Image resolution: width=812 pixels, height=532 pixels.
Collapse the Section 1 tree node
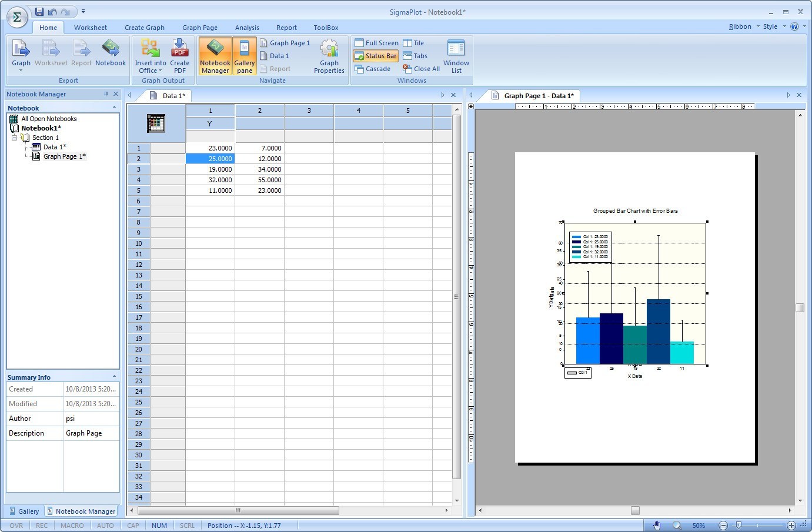point(15,138)
